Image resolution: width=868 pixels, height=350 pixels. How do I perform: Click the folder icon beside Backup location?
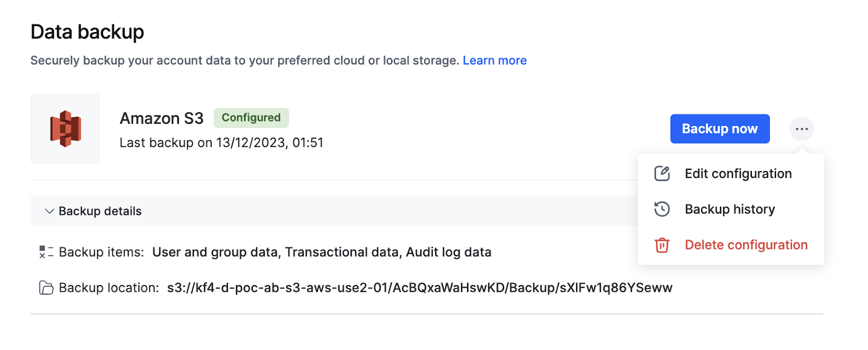click(46, 288)
